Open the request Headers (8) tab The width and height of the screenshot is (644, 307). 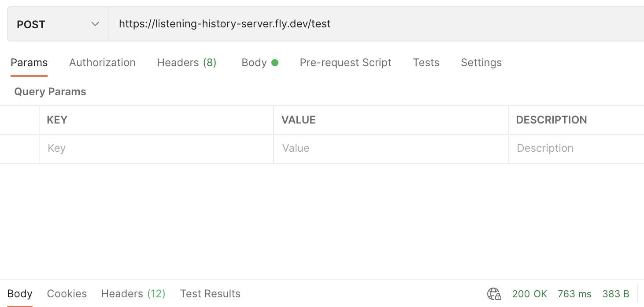tap(186, 63)
